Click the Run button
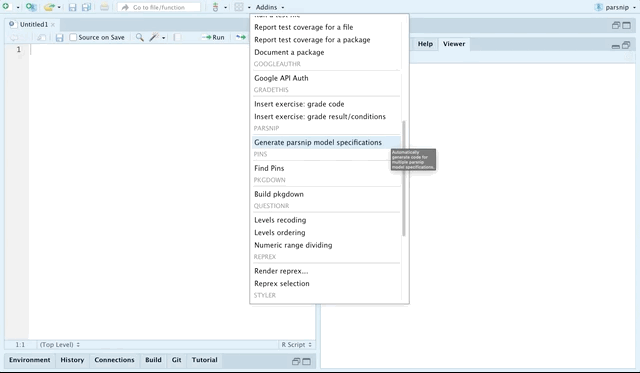 (213, 37)
